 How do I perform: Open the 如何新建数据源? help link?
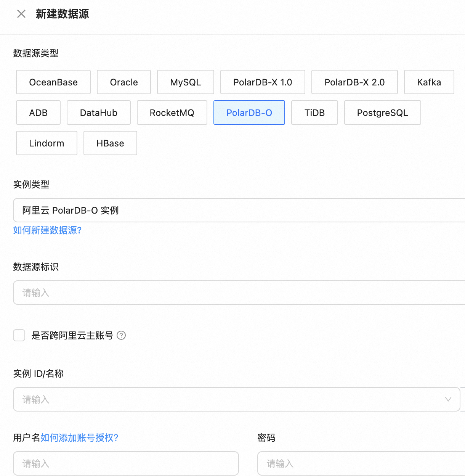click(x=47, y=230)
